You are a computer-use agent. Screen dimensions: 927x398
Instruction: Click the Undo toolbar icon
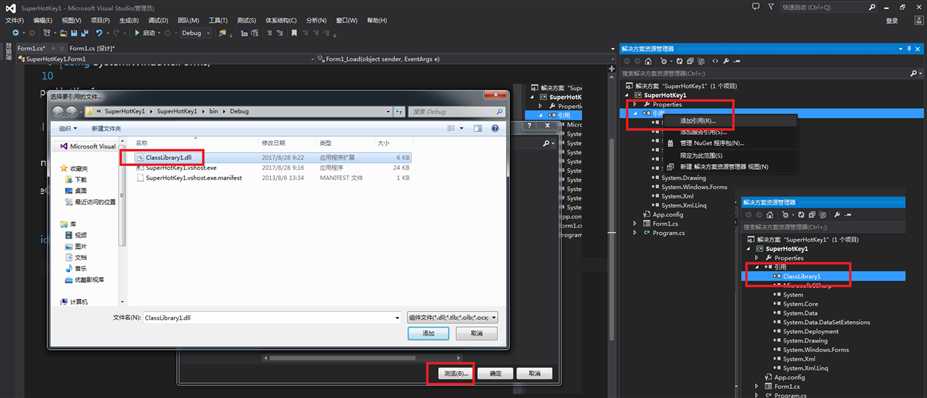click(99, 33)
